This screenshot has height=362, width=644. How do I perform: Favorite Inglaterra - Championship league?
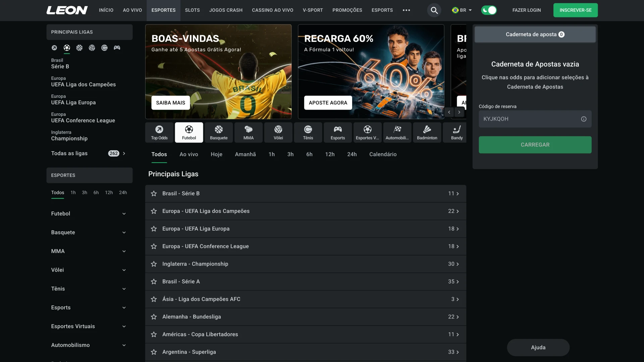tap(154, 264)
